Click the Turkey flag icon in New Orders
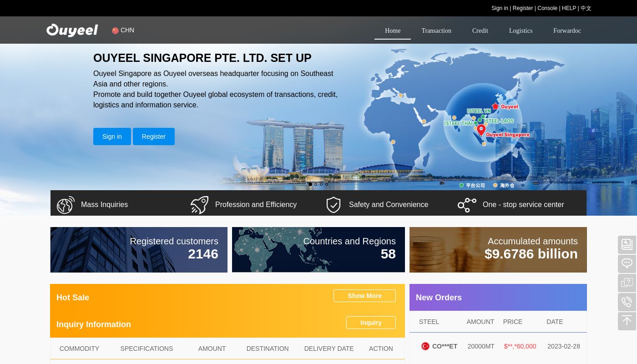Screen dimensions: 637x364 coord(425,346)
